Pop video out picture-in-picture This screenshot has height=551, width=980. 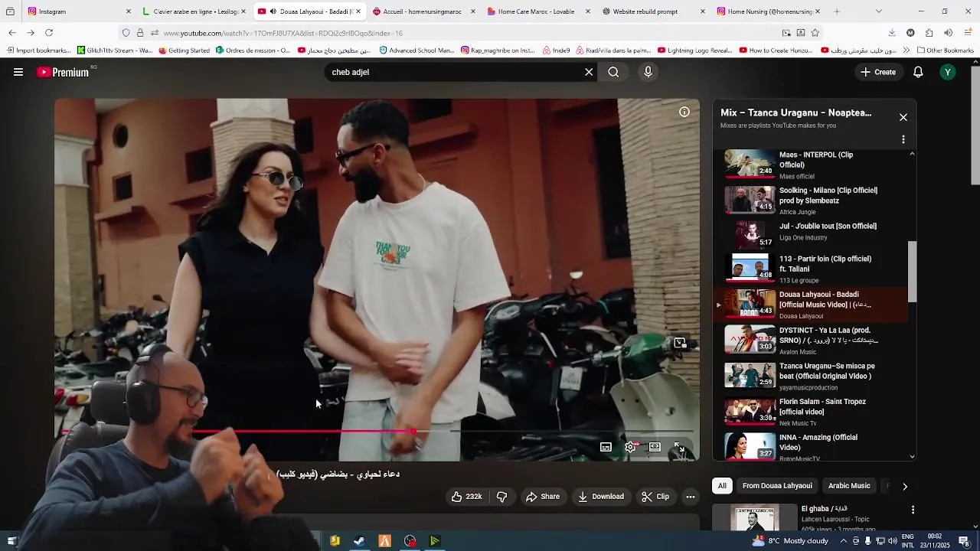click(x=680, y=343)
